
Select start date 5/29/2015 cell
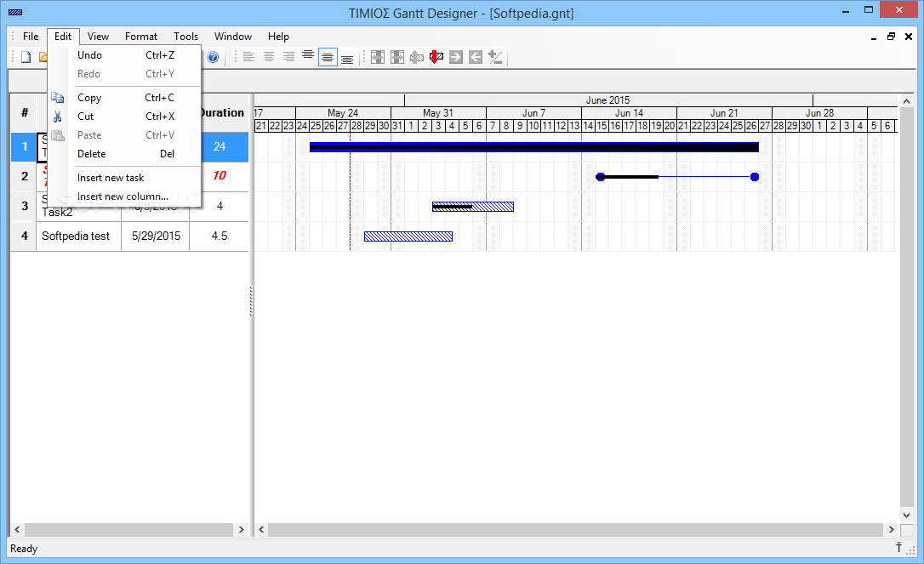156,236
